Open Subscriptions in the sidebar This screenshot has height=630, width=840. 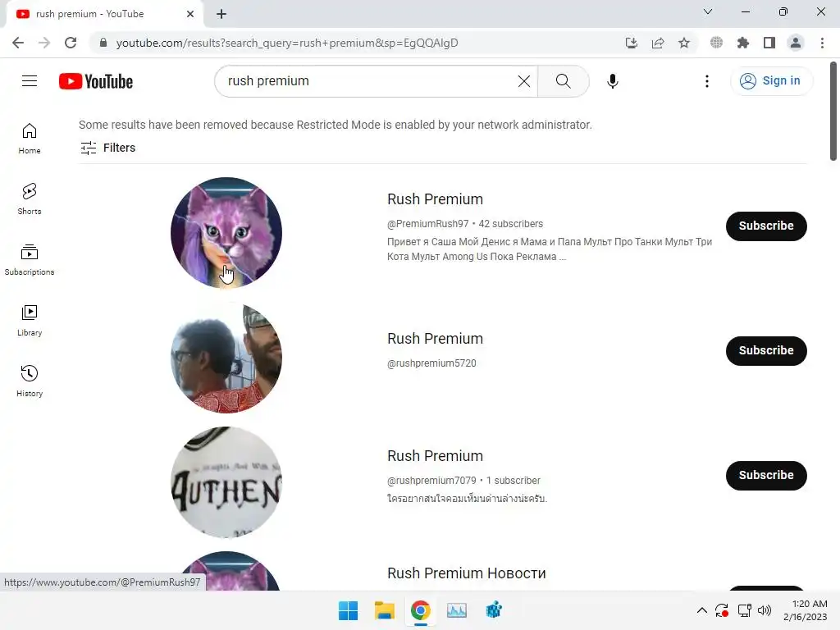point(30,259)
